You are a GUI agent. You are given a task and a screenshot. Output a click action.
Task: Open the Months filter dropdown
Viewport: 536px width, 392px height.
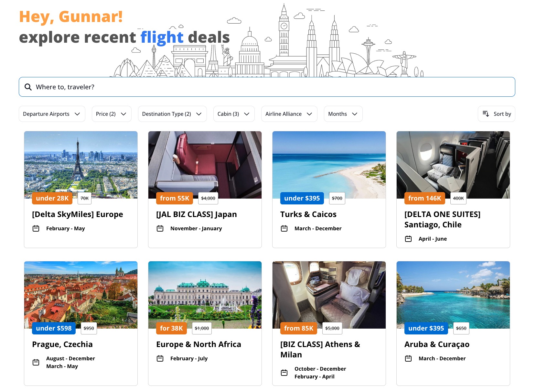coord(343,114)
